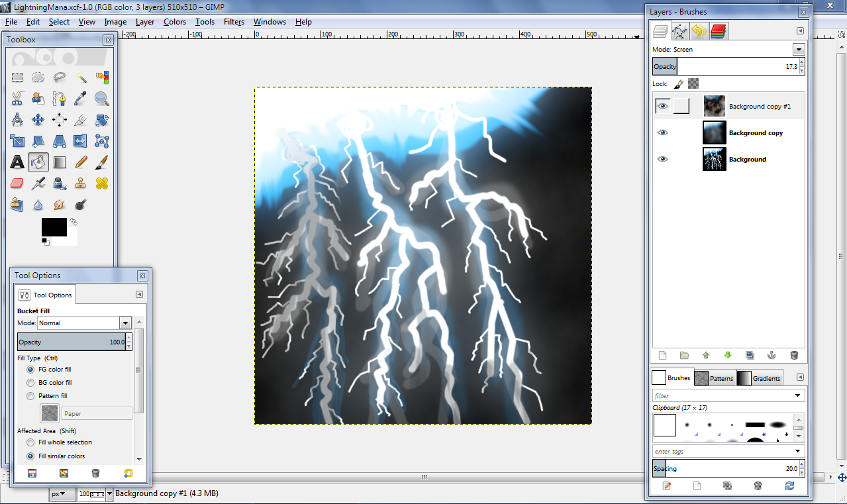The height and width of the screenshot is (504, 847).
Task: Select the Eraser tool
Action: [17, 183]
